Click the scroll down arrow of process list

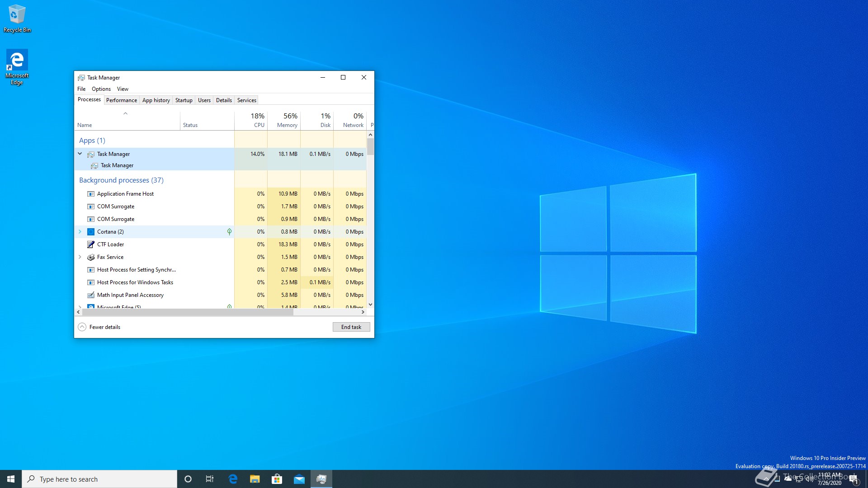click(x=370, y=305)
